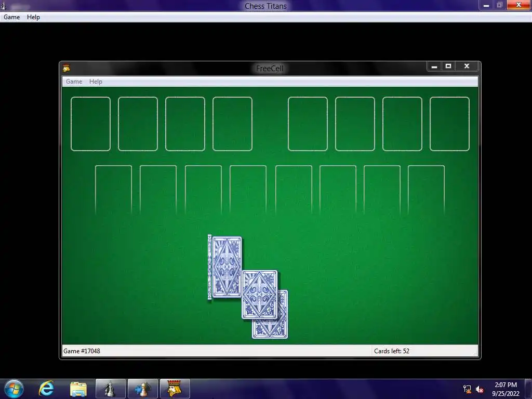Switch to Chess Titans taskbar icon
Screen dimensions: 532x399
click(x=111, y=389)
